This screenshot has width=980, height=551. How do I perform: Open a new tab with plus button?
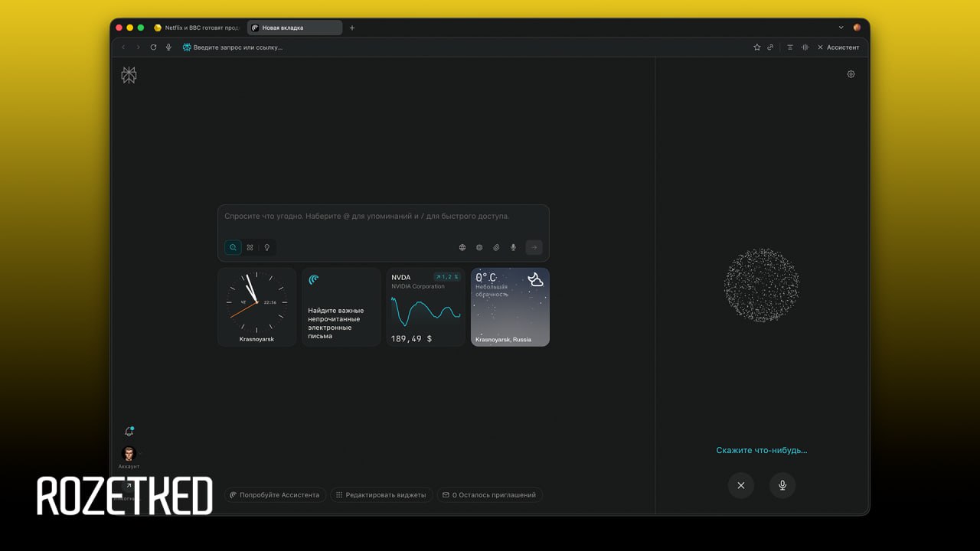352,28
